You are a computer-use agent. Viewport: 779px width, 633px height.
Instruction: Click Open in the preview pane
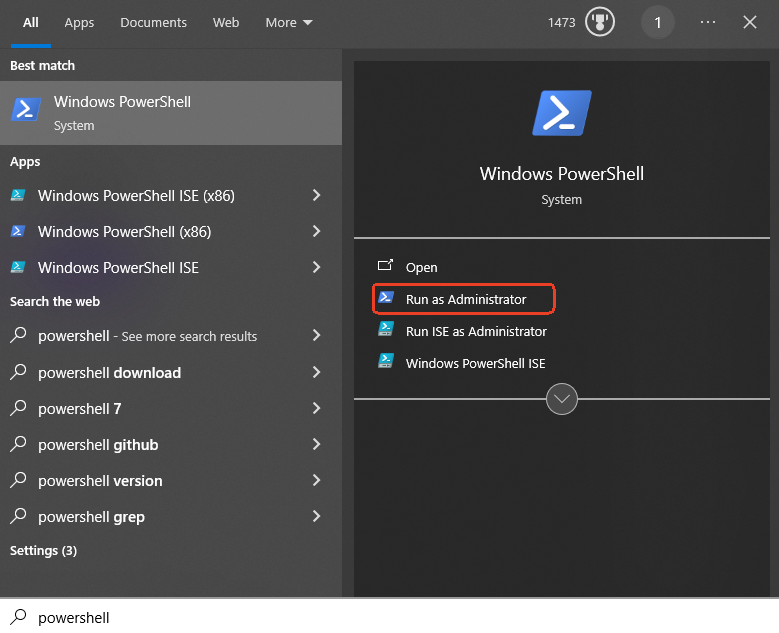tap(421, 267)
